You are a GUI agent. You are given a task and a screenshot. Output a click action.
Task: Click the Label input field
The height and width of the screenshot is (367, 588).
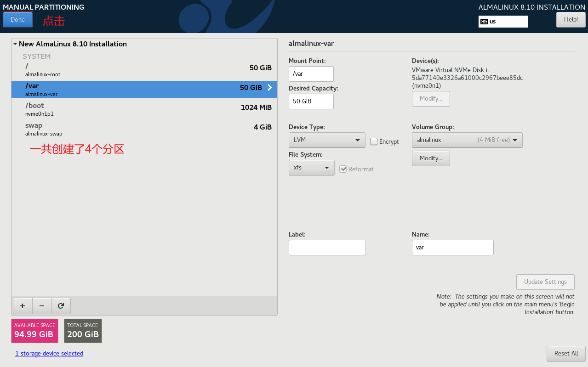coord(327,248)
